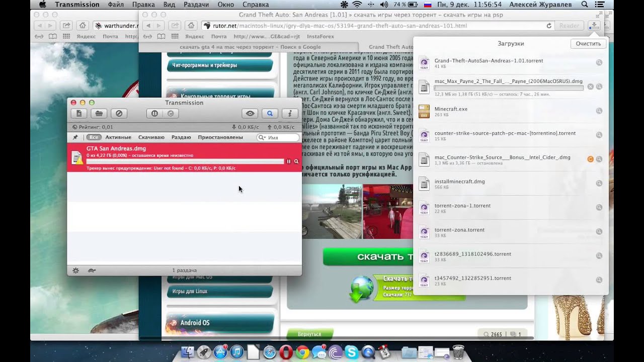Image resolution: width=644 pixels, height=362 pixels.
Task: Open Spotlight search in the menu bar
Action: tap(586, 5)
